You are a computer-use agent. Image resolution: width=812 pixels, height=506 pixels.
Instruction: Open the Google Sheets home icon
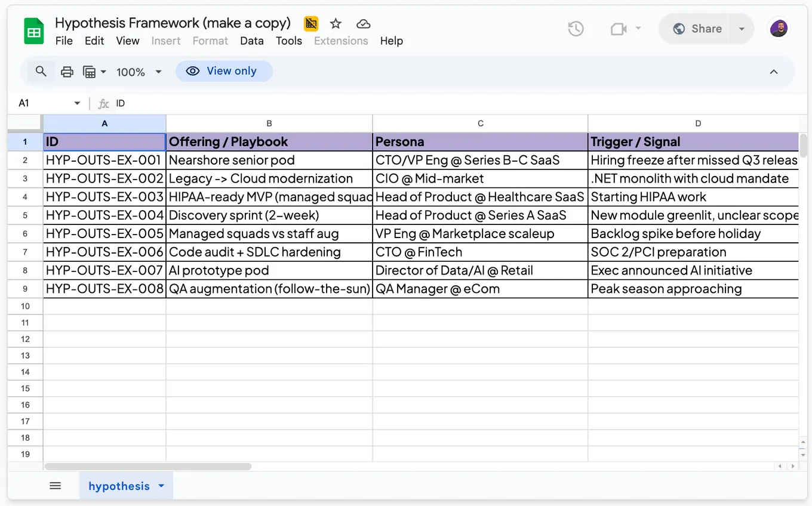(34, 31)
